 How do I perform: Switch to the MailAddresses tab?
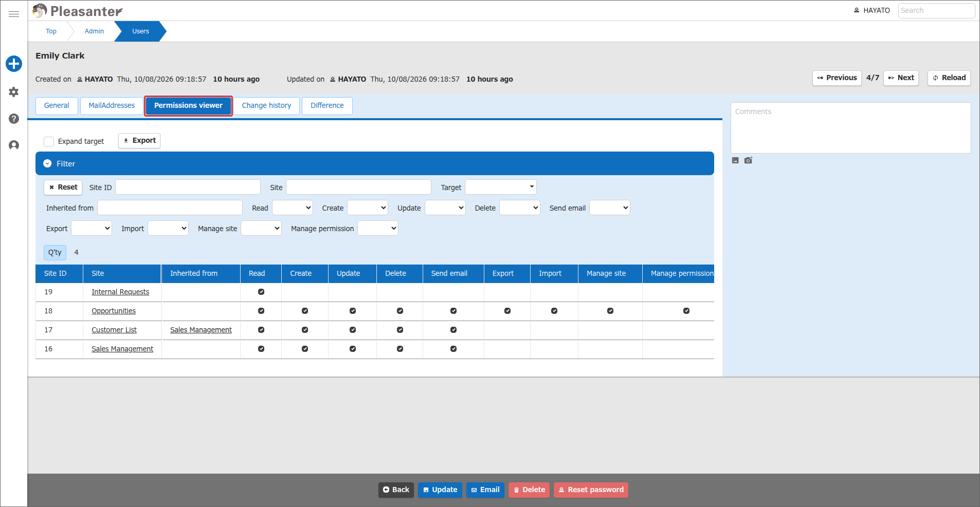coord(112,105)
